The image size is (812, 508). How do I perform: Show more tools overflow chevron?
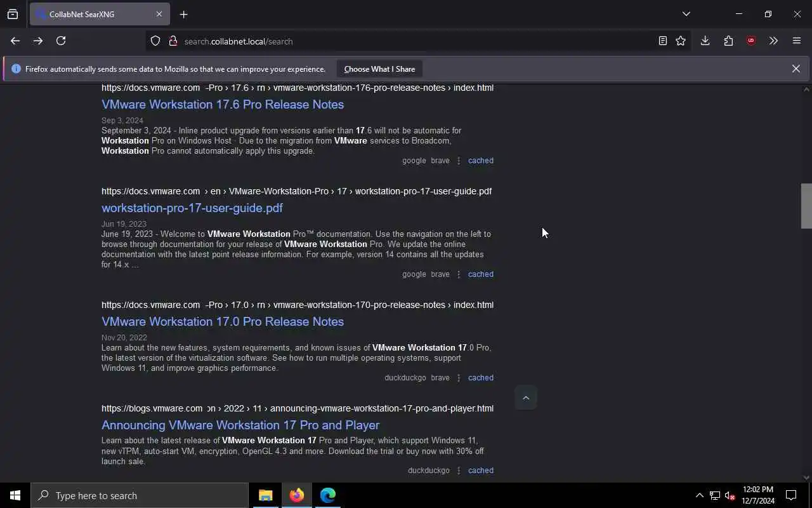773,41
